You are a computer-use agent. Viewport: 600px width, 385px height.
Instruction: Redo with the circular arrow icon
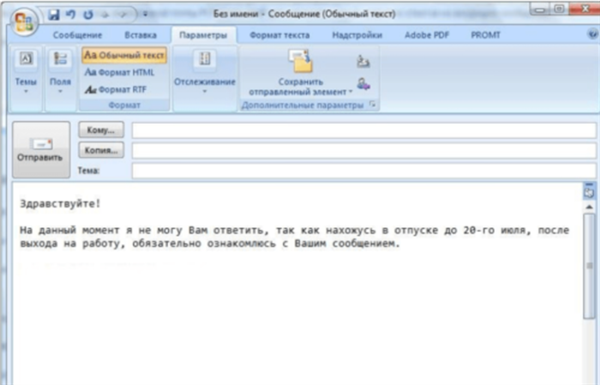(88, 15)
